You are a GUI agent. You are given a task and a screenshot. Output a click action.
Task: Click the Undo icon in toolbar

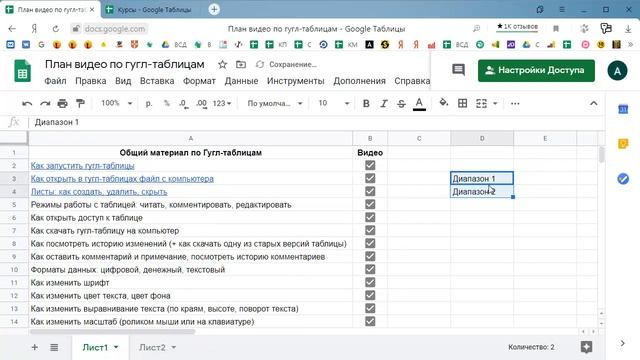click(27, 104)
